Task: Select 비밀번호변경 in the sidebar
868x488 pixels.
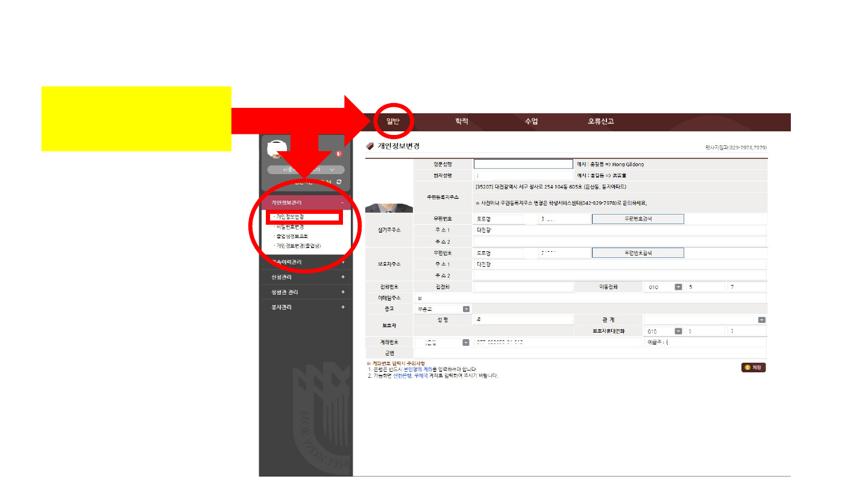Action: [290, 227]
